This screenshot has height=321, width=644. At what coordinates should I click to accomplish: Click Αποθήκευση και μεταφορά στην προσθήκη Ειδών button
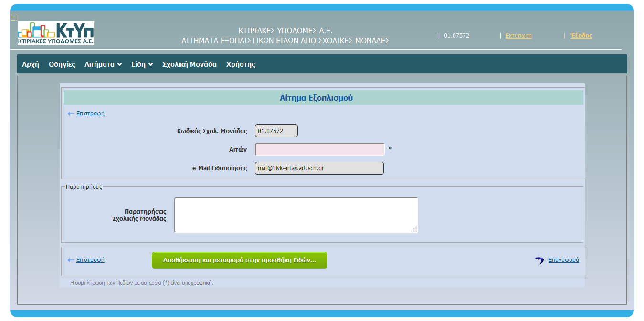[x=240, y=260]
